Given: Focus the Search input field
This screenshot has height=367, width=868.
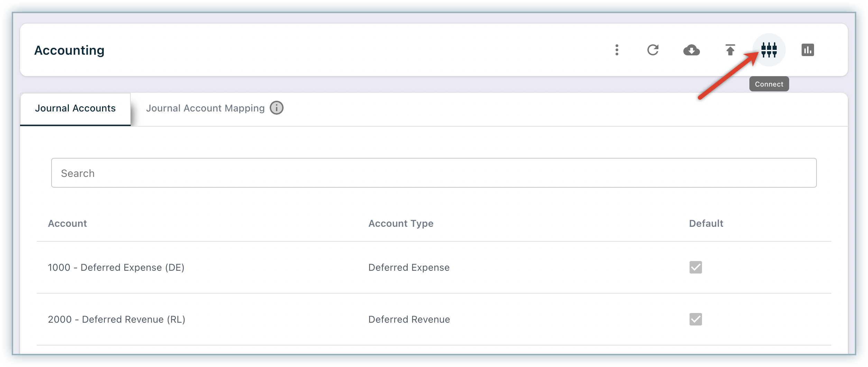Looking at the screenshot, I should [x=434, y=173].
